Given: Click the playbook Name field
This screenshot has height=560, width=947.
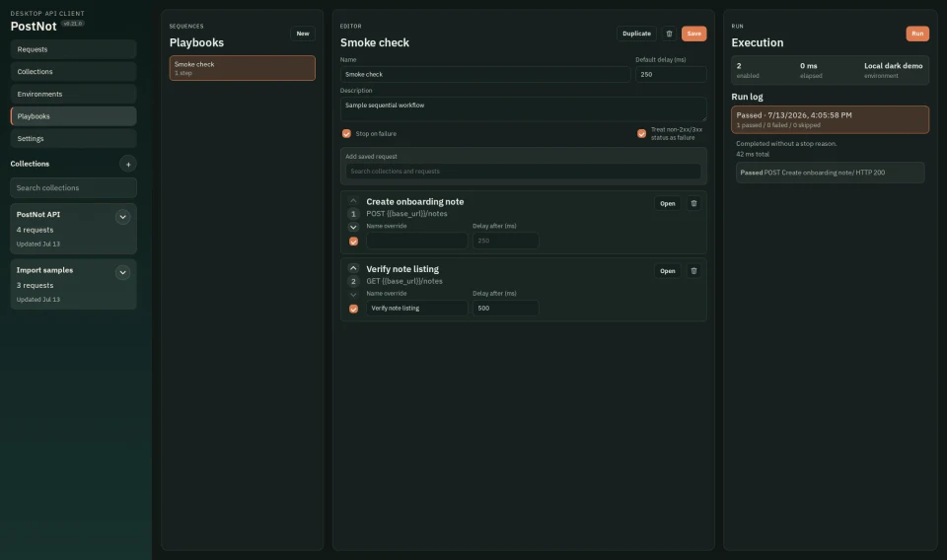Looking at the screenshot, I should pos(485,74).
